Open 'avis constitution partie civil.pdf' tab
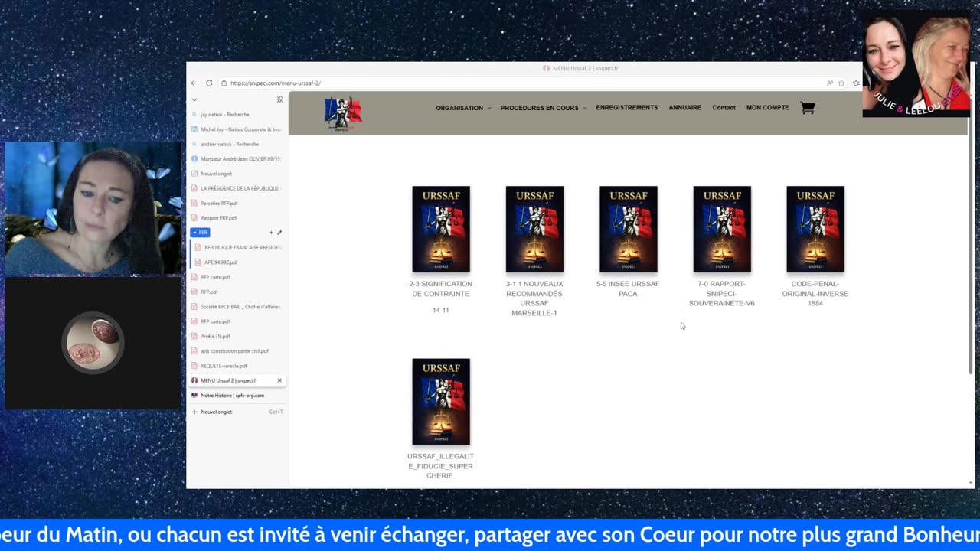Screen dimensions: 980x551 237,351
